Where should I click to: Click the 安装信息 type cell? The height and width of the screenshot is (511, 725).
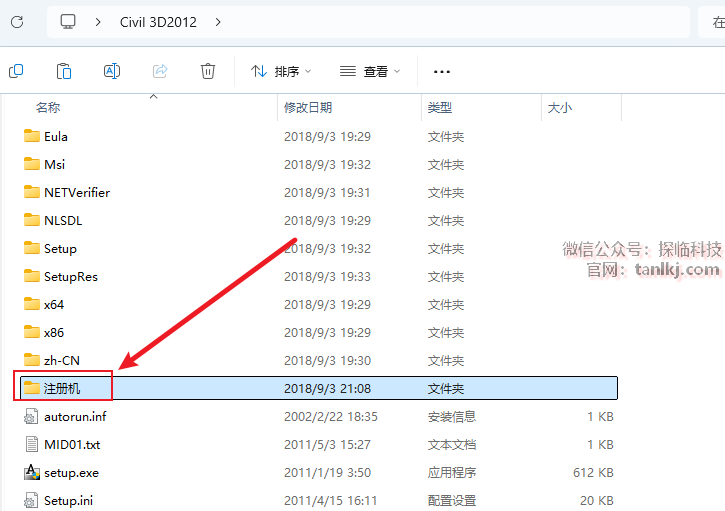coord(452,417)
